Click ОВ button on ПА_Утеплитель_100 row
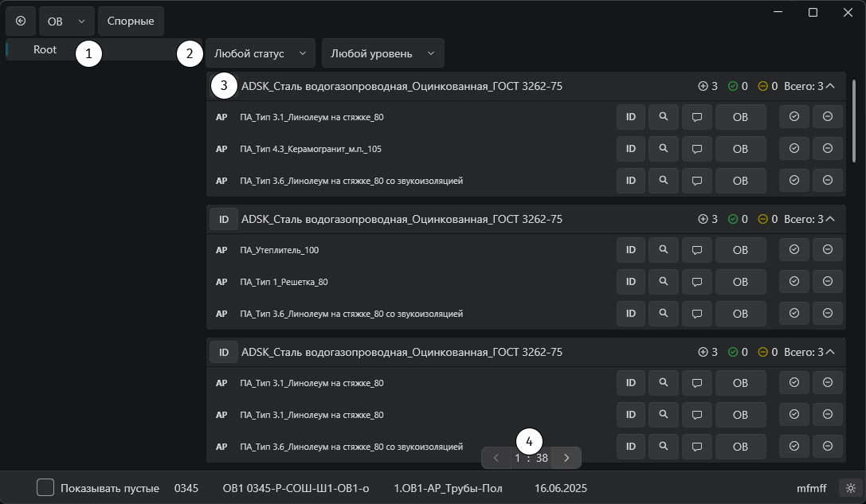Screen dimensions: 866x504 click(740, 250)
